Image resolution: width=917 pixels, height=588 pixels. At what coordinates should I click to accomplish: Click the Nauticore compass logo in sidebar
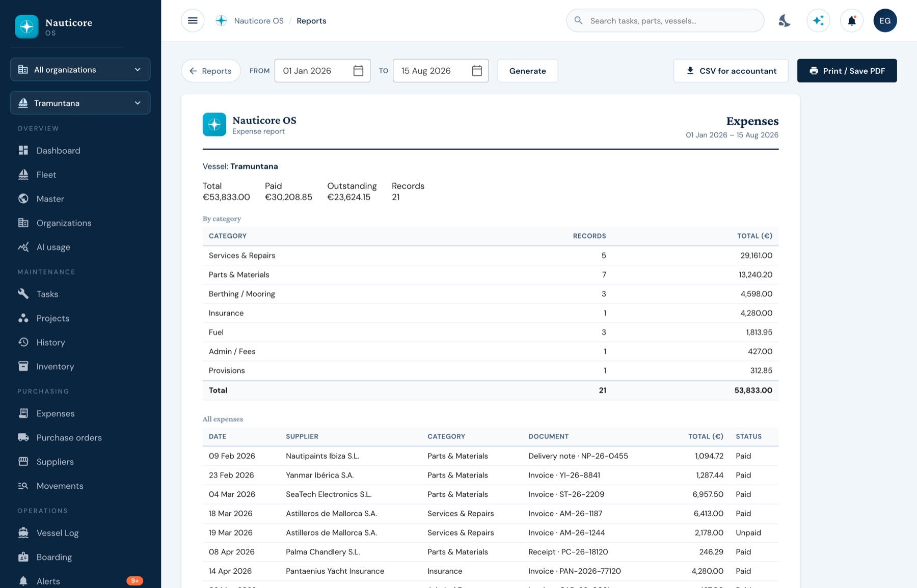point(26,26)
